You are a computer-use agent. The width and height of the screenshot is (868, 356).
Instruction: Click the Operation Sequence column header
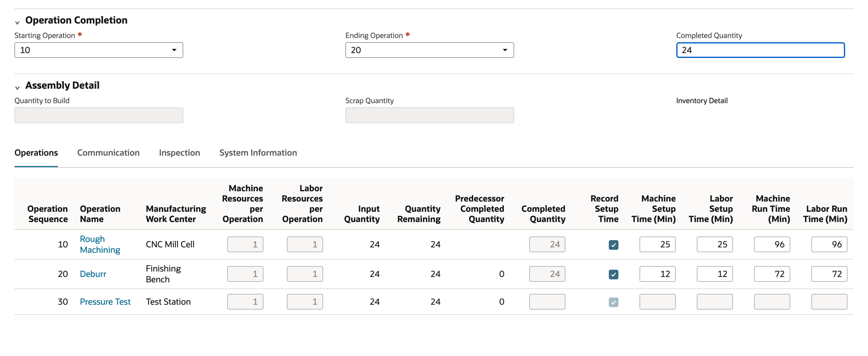48,214
